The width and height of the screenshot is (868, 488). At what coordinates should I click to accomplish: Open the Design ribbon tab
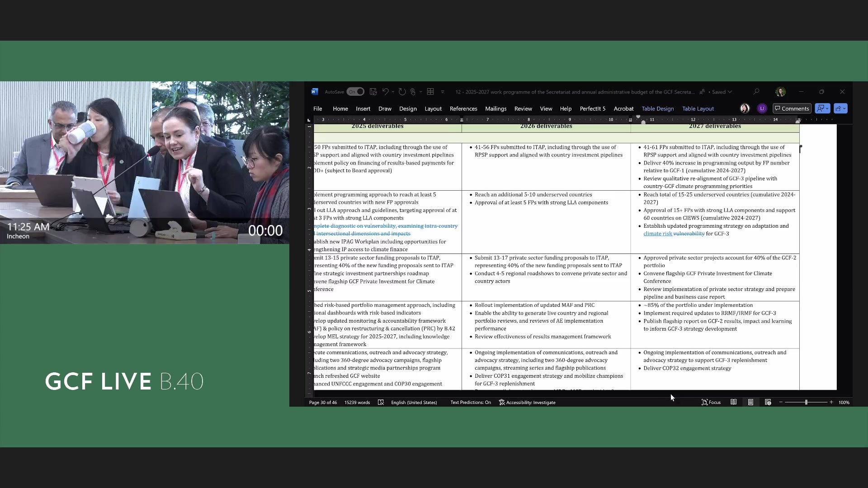(x=408, y=108)
